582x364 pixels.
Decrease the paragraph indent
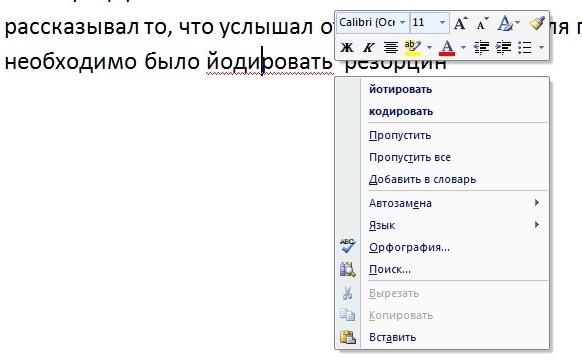tap(481, 47)
